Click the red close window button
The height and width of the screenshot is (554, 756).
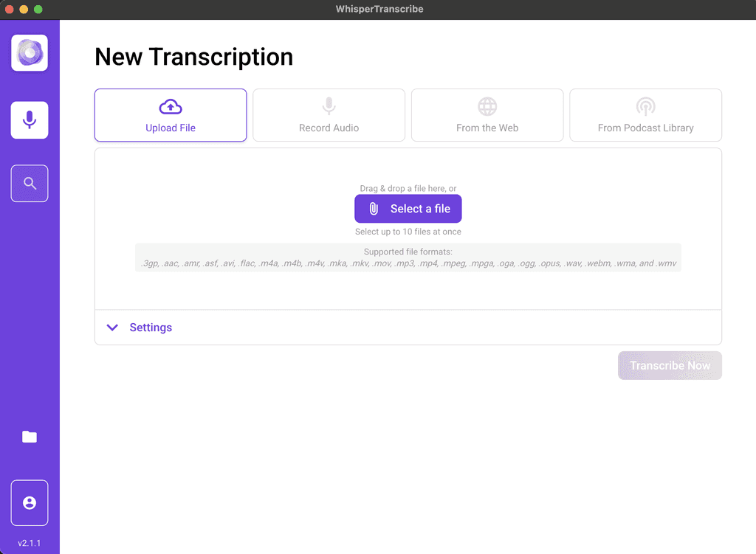pyautogui.click(x=9, y=9)
